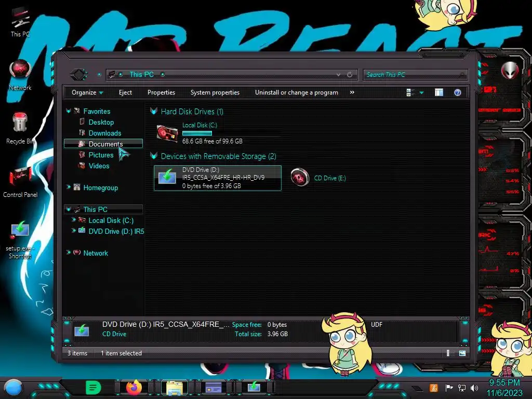Click Network in the navigation pane
This screenshot has height=399, width=532.
[x=96, y=253]
